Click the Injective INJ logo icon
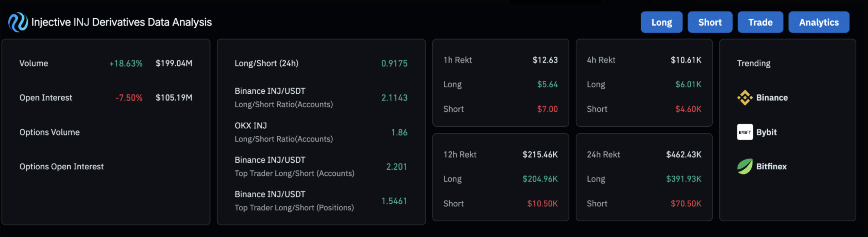Image resolution: width=868 pixels, height=237 pixels. [x=18, y=22]
